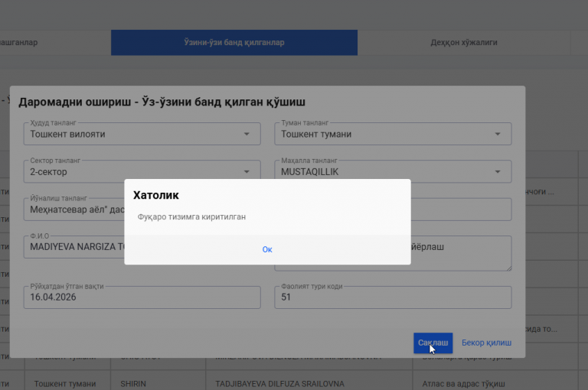
Task: Click the Ф.И.О name input field
Action: click(x=74, y=247)
